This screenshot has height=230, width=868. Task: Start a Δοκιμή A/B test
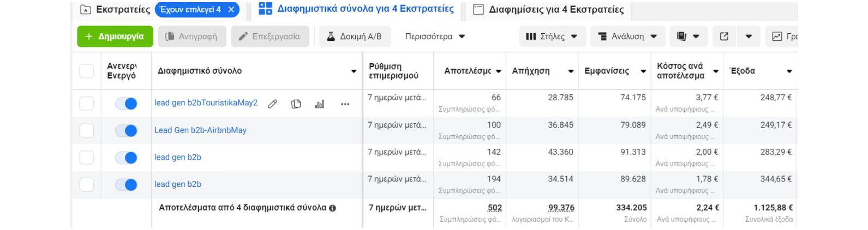click(355, 37)
